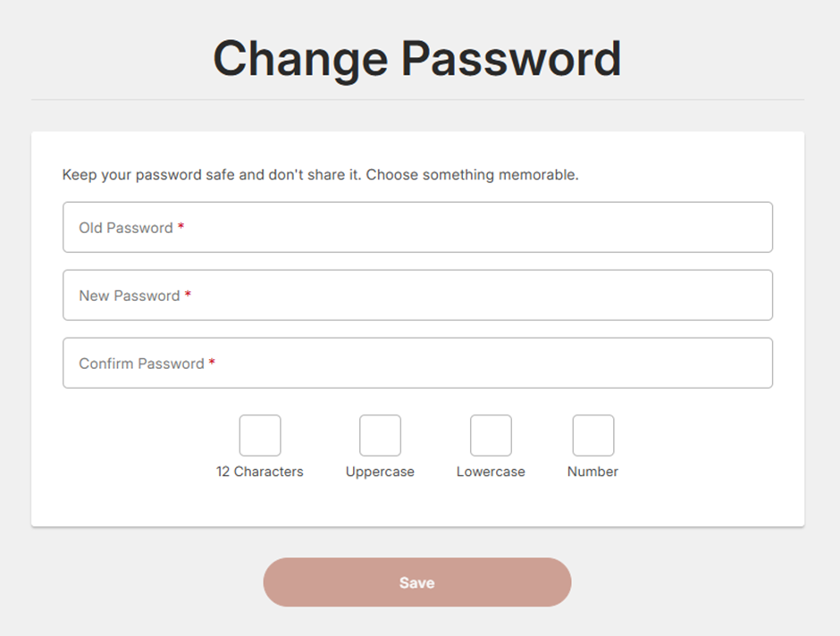The width and height of the screenshot is (840, 636).
Task: Click the 'Uppercase' text label
Action: point(380,472)
